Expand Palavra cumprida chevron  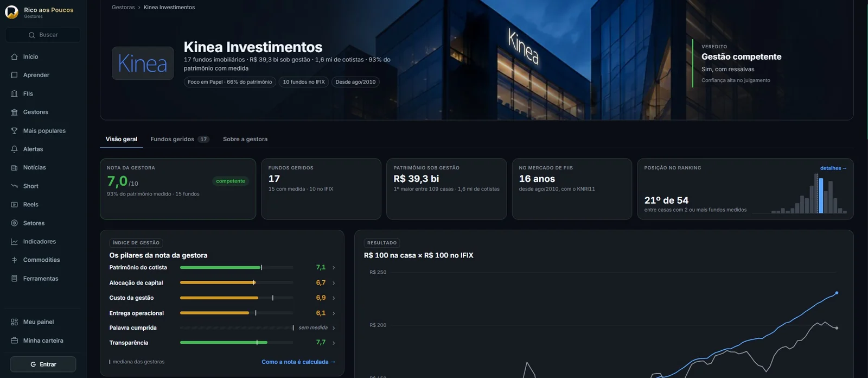(334, 328)
